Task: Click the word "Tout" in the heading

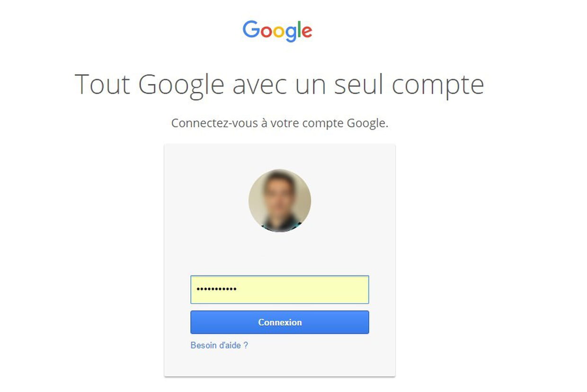Action: tap(102, 84)
